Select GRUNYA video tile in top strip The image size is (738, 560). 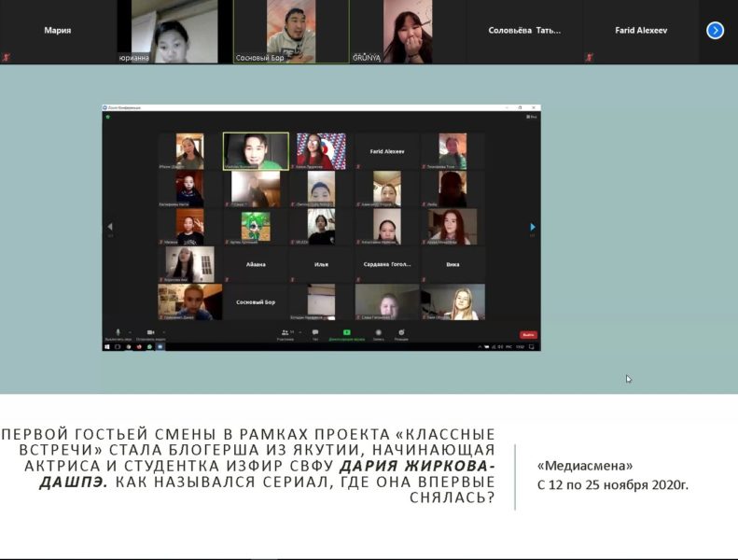[x=408, y=31]
